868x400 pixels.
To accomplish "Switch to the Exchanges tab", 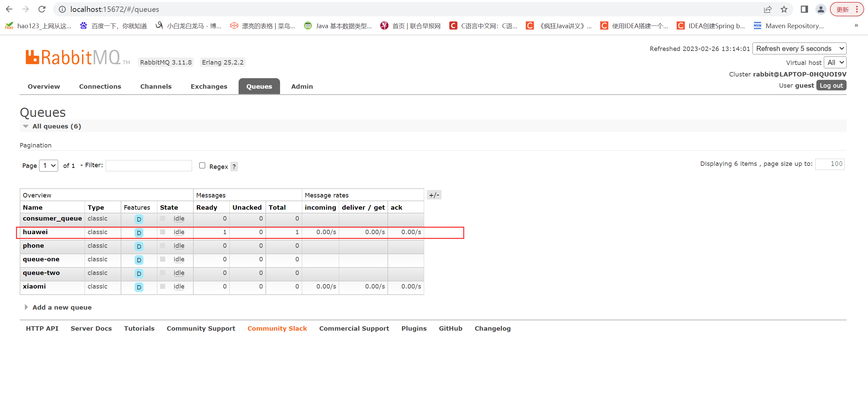I will click(x=209, y=86).
